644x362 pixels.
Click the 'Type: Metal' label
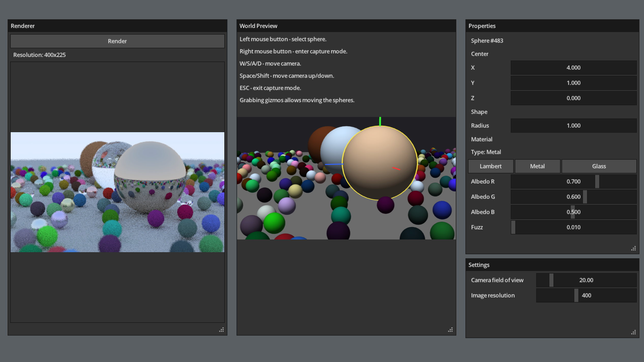[x=486, y=152]
